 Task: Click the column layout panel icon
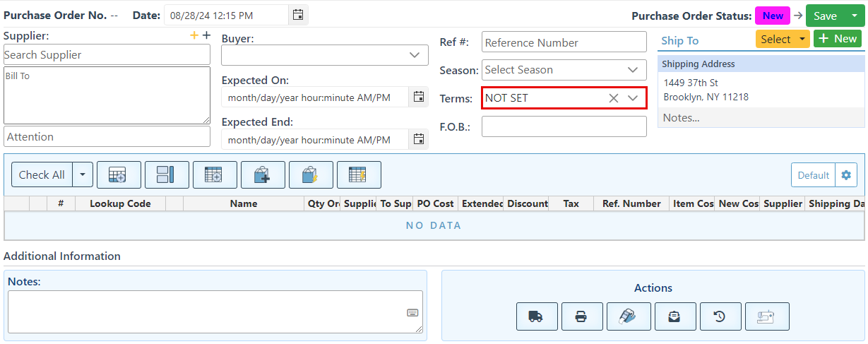(167, 174)
